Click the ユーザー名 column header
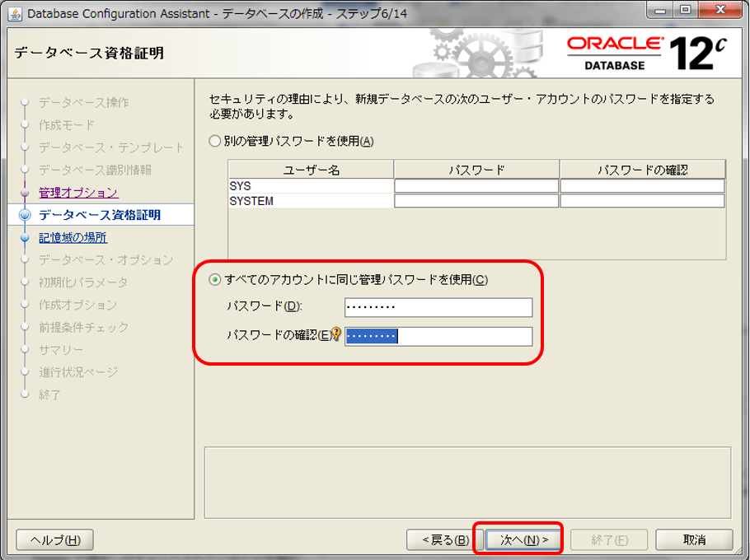The image size is (750, 560). click(311, 170)
